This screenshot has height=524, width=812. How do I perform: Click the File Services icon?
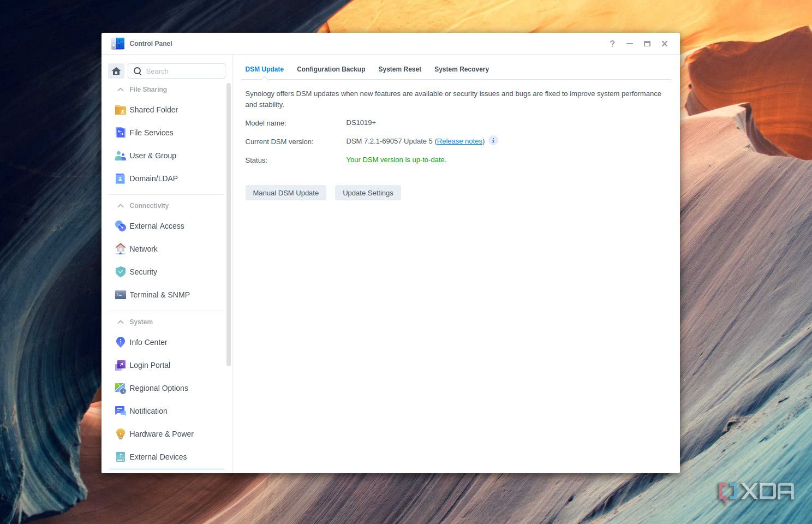point(121,133)
